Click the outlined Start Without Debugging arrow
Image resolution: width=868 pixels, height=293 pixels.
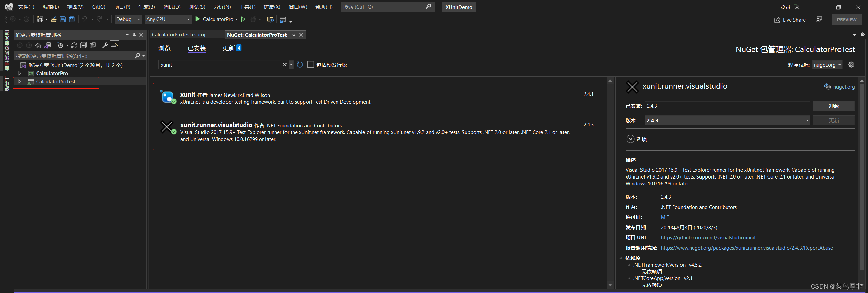coord(243,19)
